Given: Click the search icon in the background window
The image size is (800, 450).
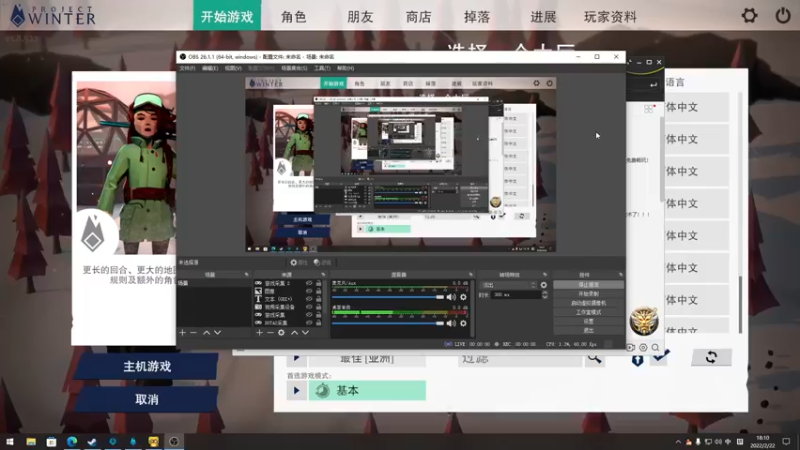Looking at the screenshot, I should coord(656,347).
